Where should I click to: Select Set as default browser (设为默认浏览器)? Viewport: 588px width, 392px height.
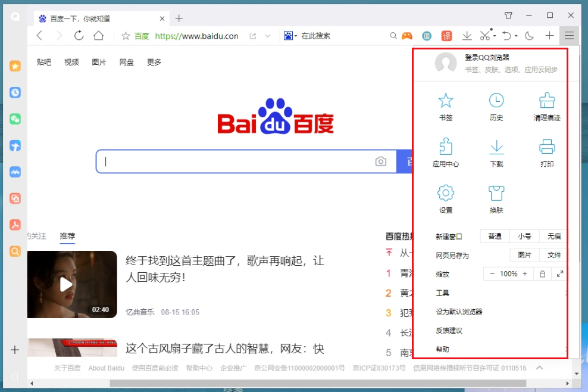pyautogui.click(x=459, y=312)
